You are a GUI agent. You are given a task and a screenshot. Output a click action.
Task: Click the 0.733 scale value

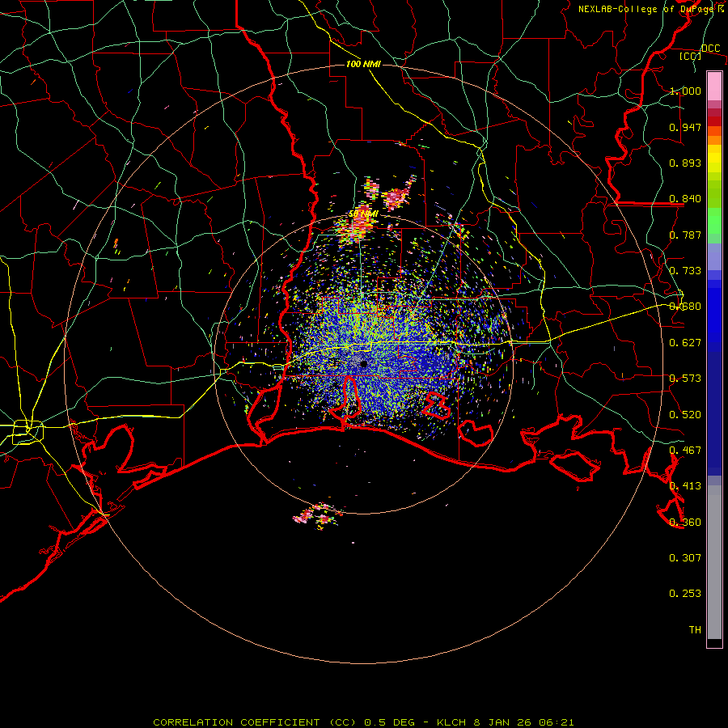[685, 271]
